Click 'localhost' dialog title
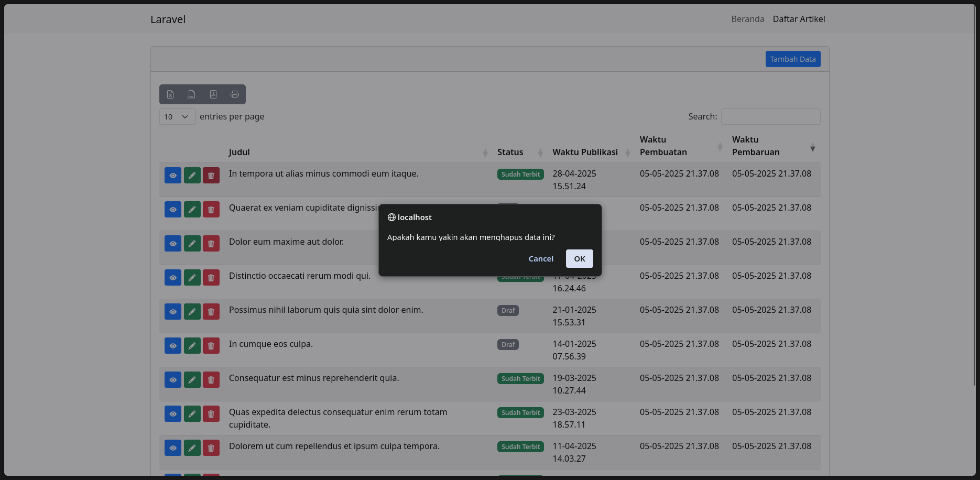Viewport: 980px width, 480px height. [x=415, y=217]
